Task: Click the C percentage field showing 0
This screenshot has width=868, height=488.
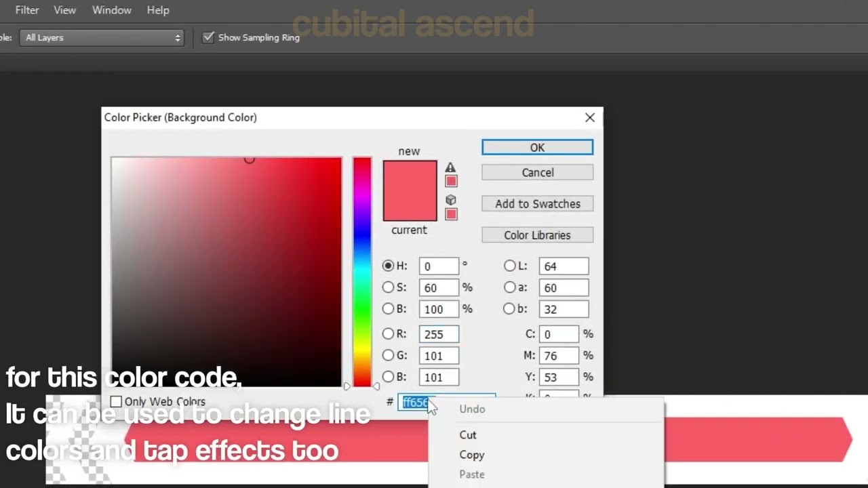Action: tap(559, 334)
